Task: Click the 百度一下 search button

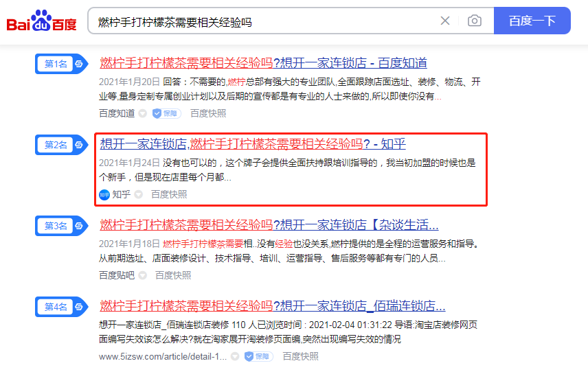Action: pos(532,21)
